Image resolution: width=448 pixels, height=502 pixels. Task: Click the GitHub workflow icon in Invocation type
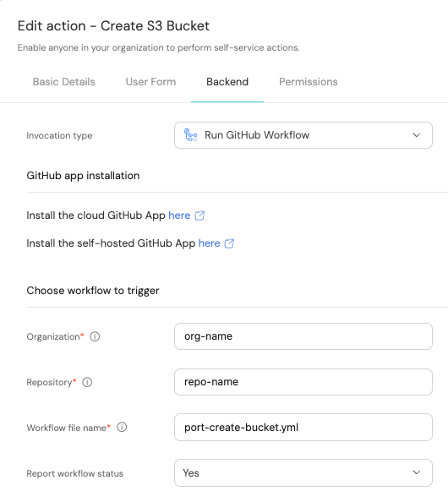tap(190, 135)
